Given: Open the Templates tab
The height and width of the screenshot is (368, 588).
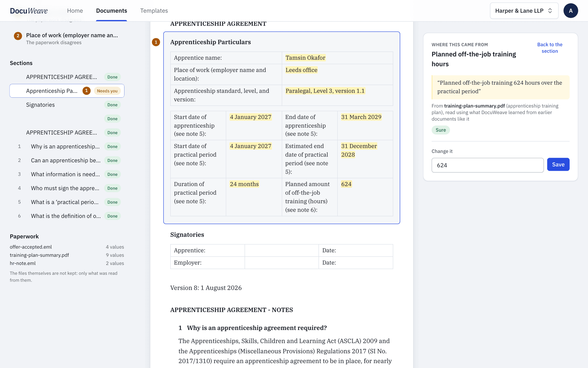Looking at the screenshot, I should pyautogui.click(x=154, y=11).
